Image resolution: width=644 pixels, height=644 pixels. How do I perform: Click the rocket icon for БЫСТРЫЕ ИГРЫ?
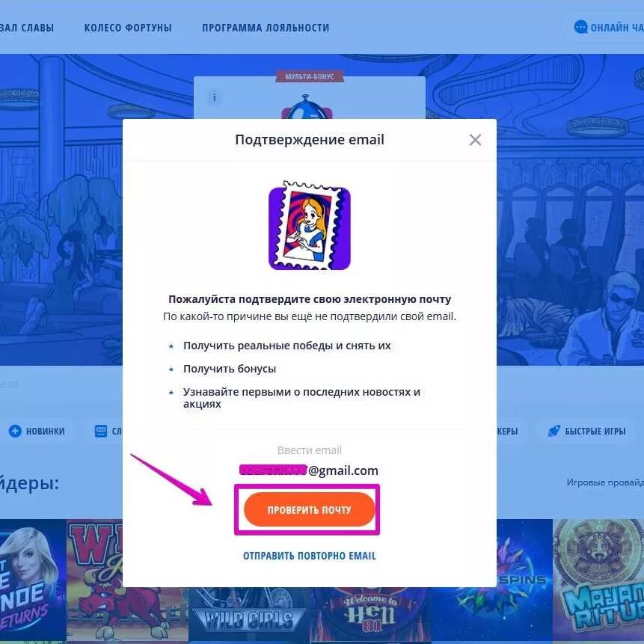tap(553, 431)
